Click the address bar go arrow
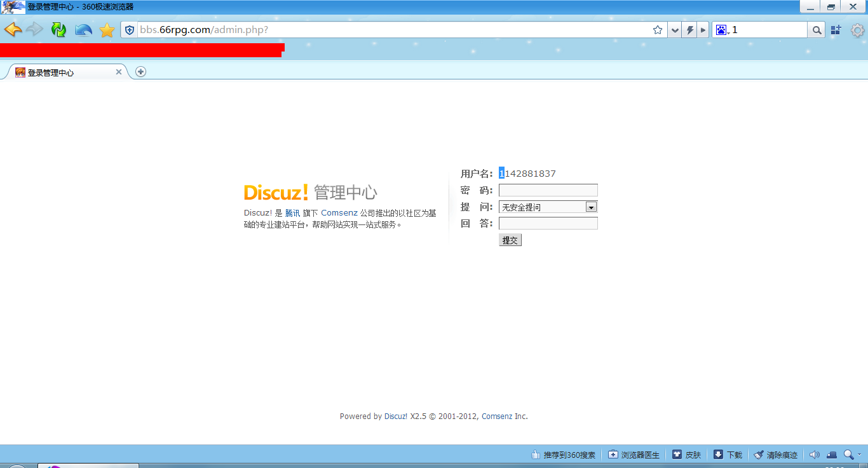This screenshot has height=468, width=868. coord(703,30)
